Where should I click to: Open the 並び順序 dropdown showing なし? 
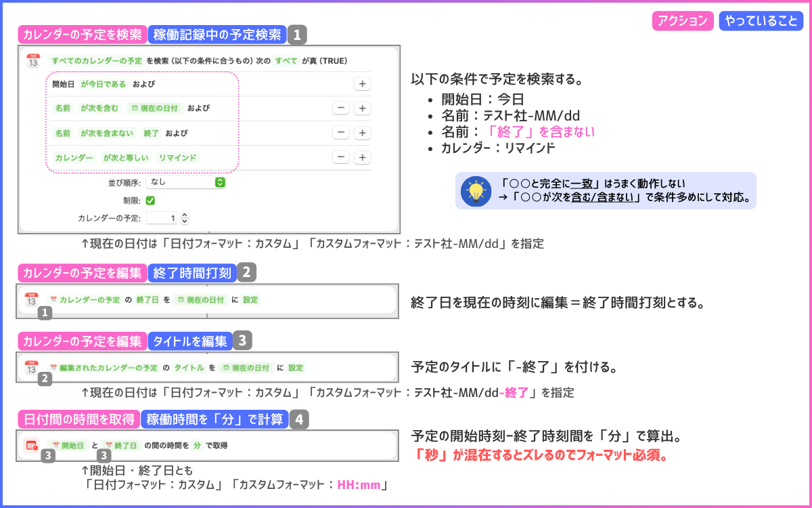coord(186,182)
